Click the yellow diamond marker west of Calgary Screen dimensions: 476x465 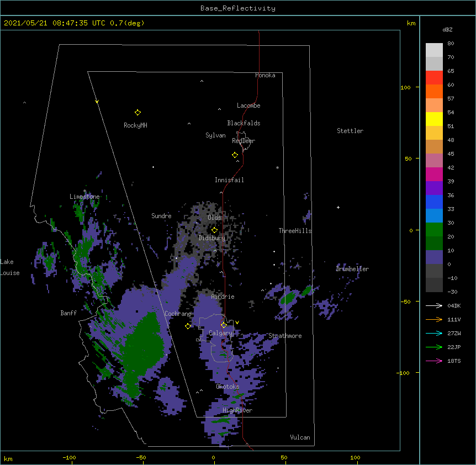click(188, 326)
